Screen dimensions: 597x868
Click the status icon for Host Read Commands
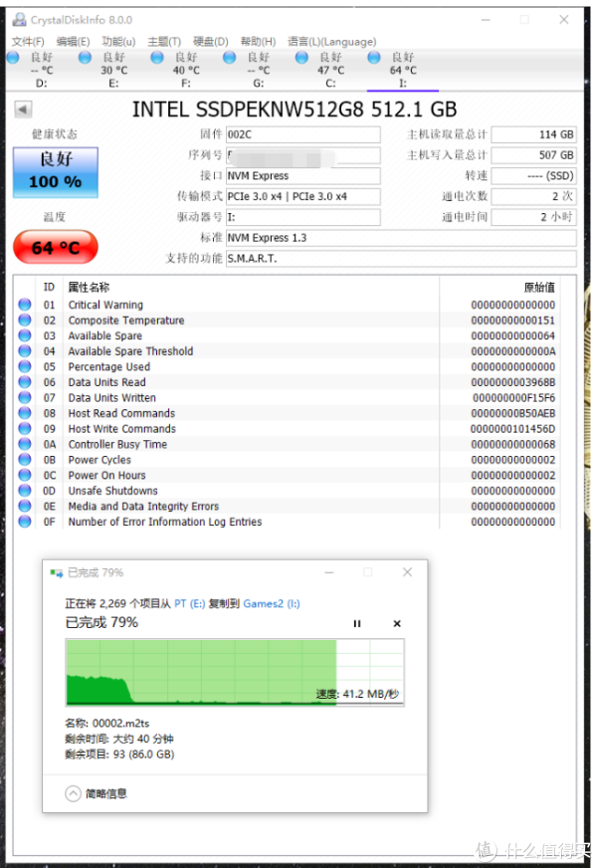(x=25, y=413)
